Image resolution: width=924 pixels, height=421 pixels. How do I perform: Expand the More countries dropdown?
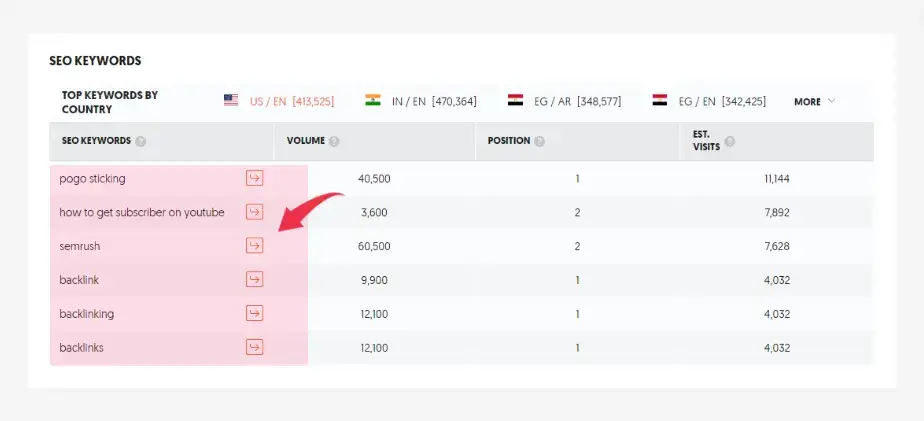pyautogui.click(x=814, y=101)
